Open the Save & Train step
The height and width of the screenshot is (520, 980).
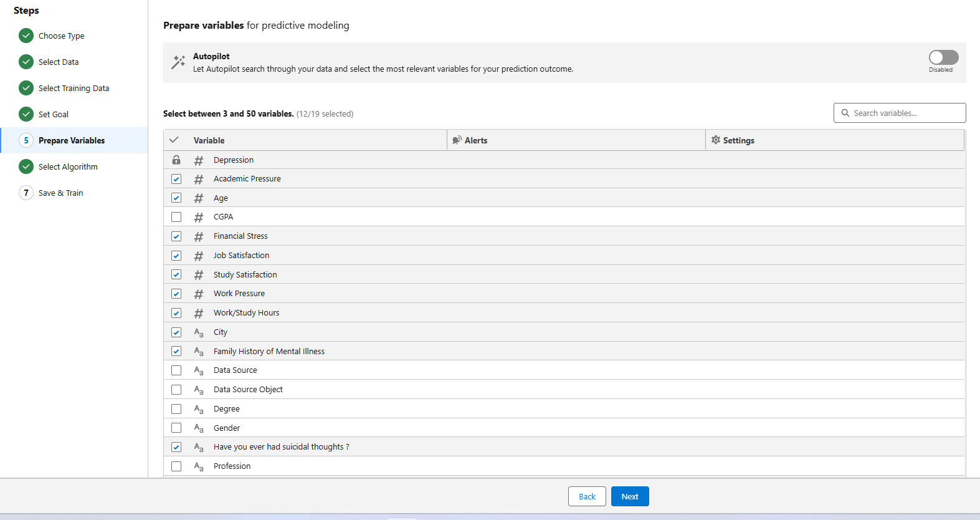pyautogui.click(x=60, y=193)
